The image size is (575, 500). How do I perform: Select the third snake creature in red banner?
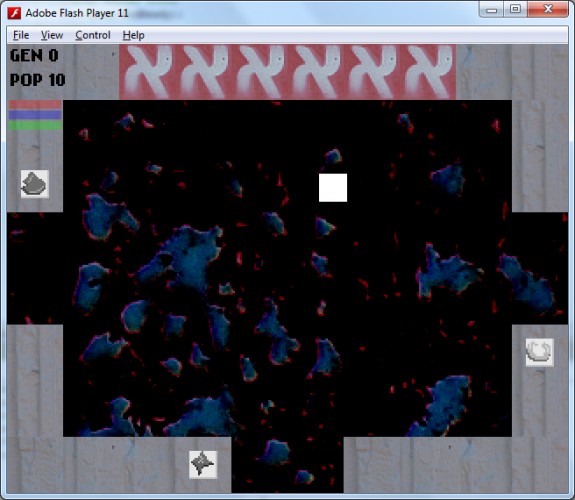pyautogui.click(x=260, y=72)
